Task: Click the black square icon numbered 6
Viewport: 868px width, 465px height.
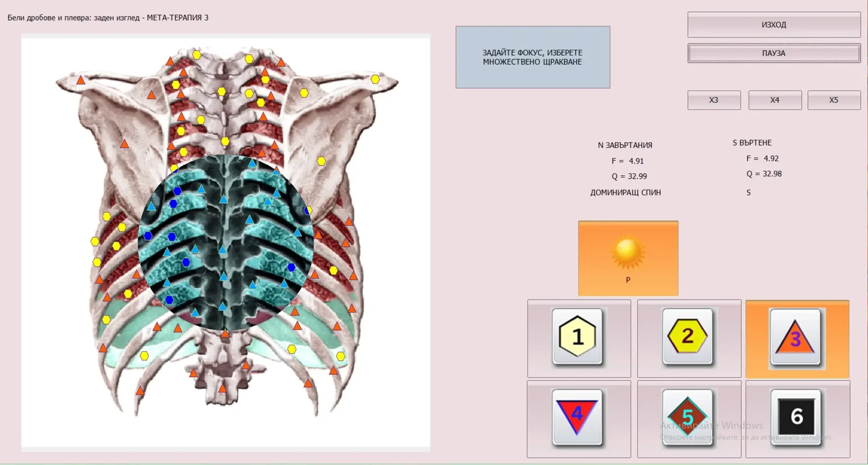Action: pos(796,417)
